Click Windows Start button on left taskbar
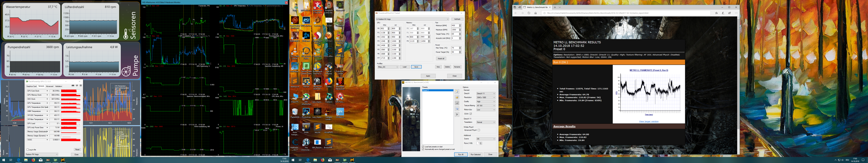The width and height of the screenshot is (868, 163). coord(4,160)
